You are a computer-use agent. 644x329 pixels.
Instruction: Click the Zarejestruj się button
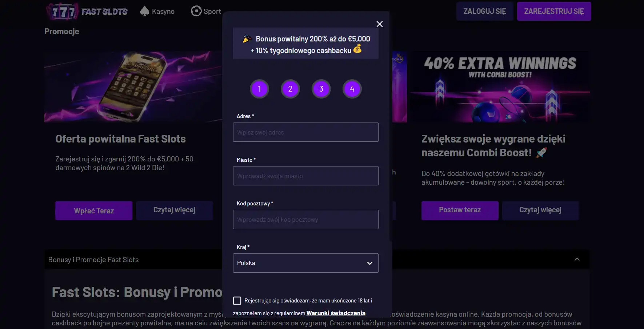click(x=554, y=11)
